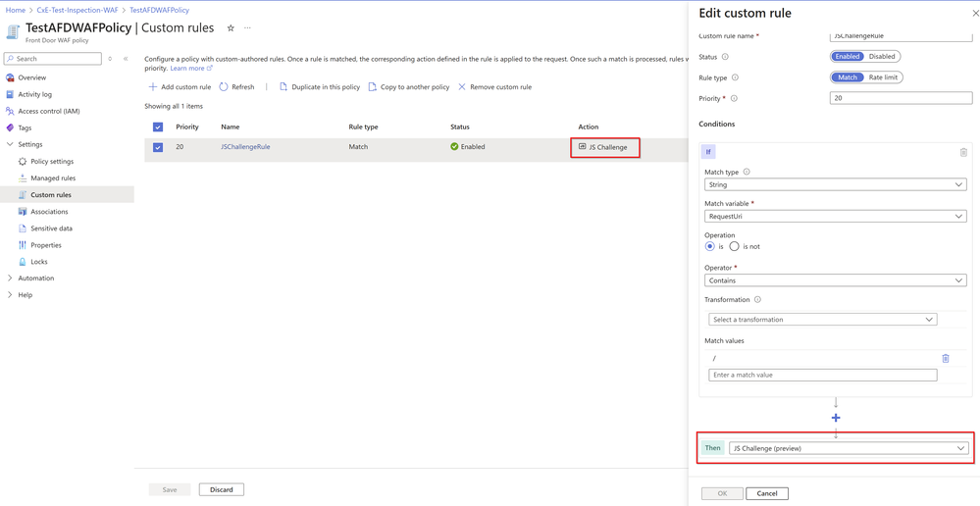980x506 pixels.
Task: Open the Match type dropdown
Action: pos(836,185)
